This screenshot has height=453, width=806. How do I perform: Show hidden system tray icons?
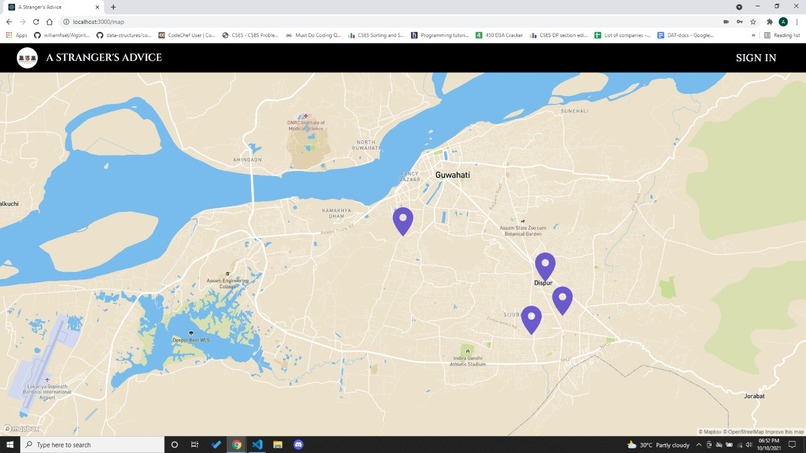[699, 445]
